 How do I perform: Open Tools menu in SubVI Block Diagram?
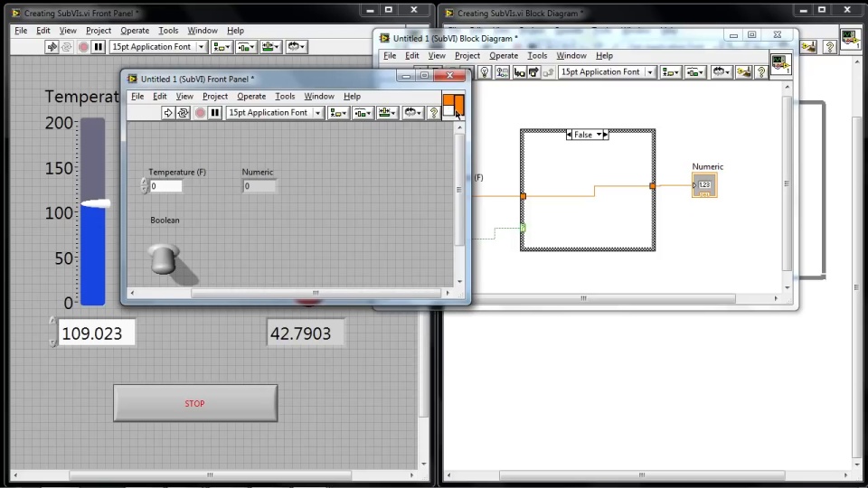click(537, 56)
